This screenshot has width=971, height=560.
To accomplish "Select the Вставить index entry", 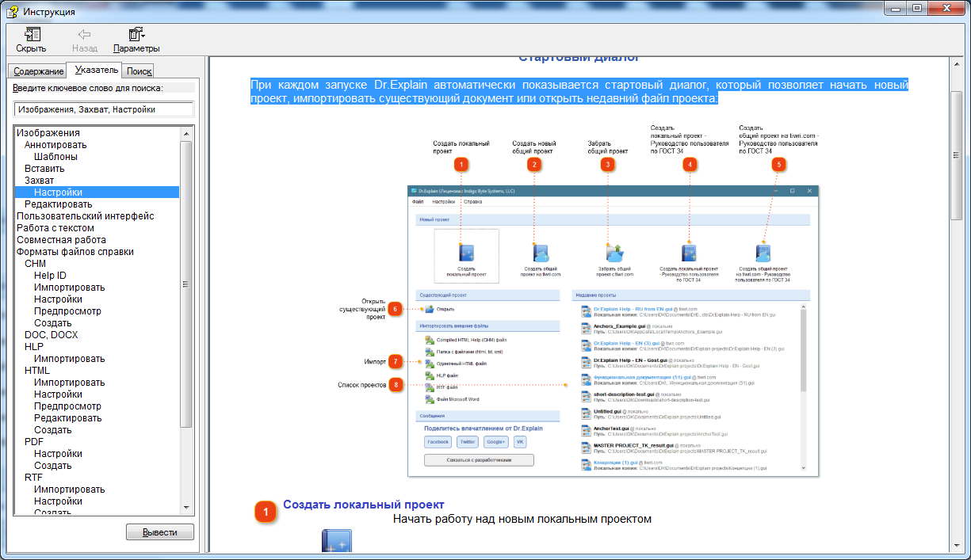I will tap(44, 169).
